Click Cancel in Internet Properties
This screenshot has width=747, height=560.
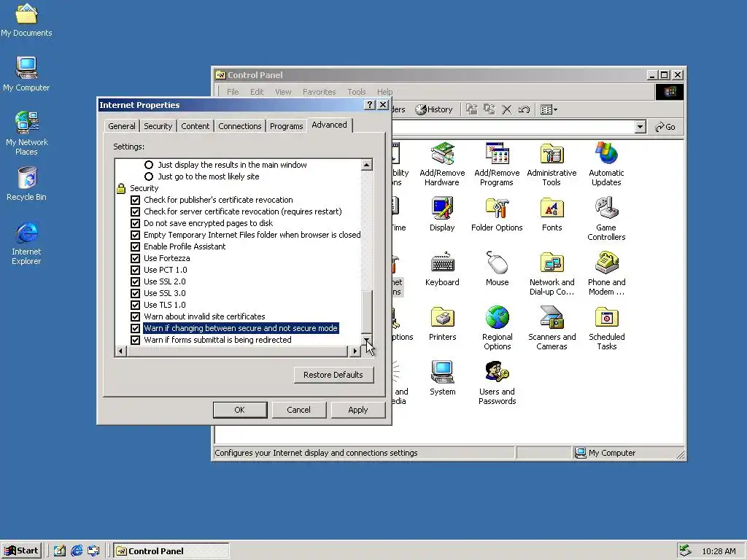[x=298, y=410]
